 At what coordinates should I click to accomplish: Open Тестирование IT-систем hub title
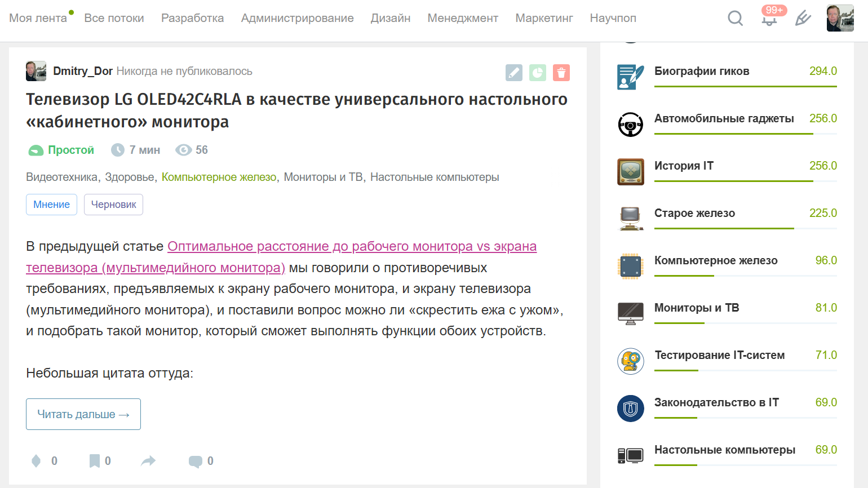click(x=720, y=355)
